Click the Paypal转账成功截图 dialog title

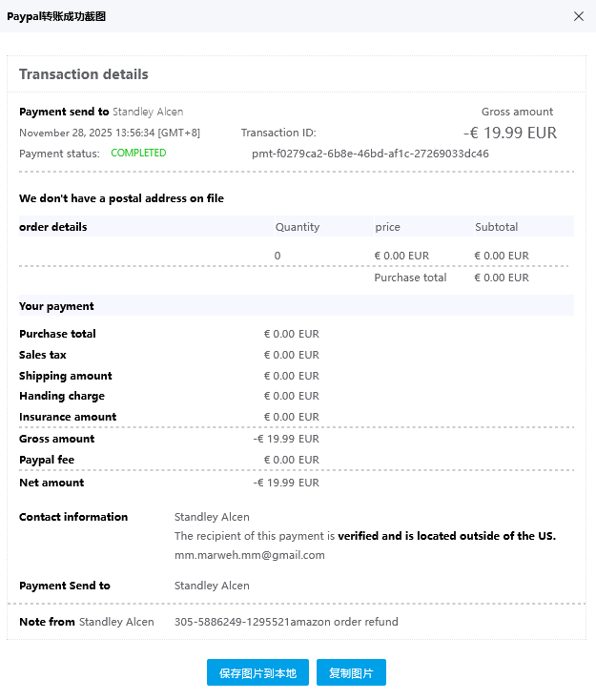[56, 16]
